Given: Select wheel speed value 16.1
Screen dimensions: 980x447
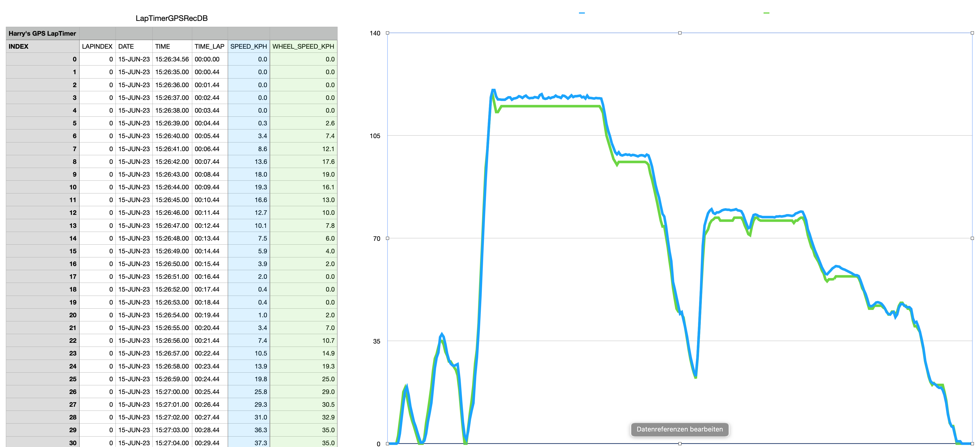Looking at the screenshot, I should point(304,187).
